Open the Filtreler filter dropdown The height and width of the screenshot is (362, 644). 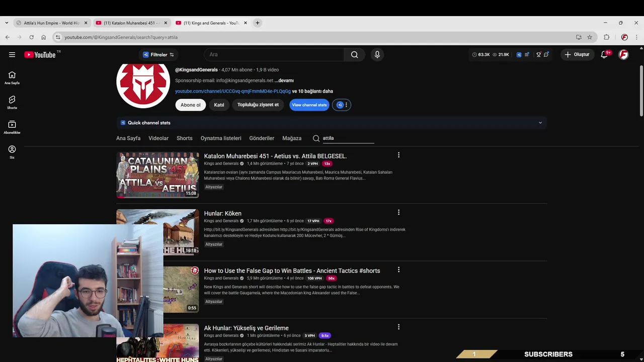(x=158, y=55)
